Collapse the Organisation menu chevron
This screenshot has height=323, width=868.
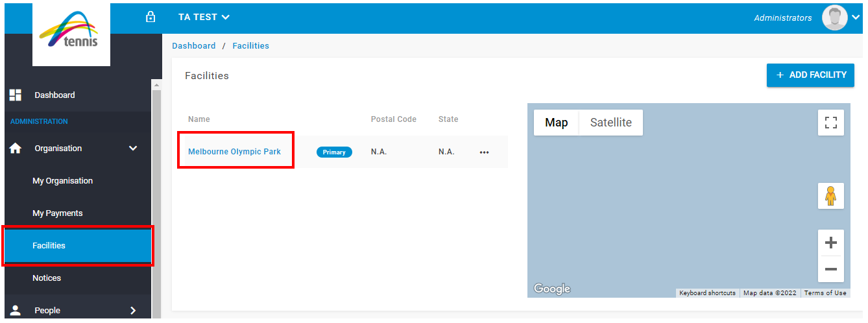[x=133, y=148]
